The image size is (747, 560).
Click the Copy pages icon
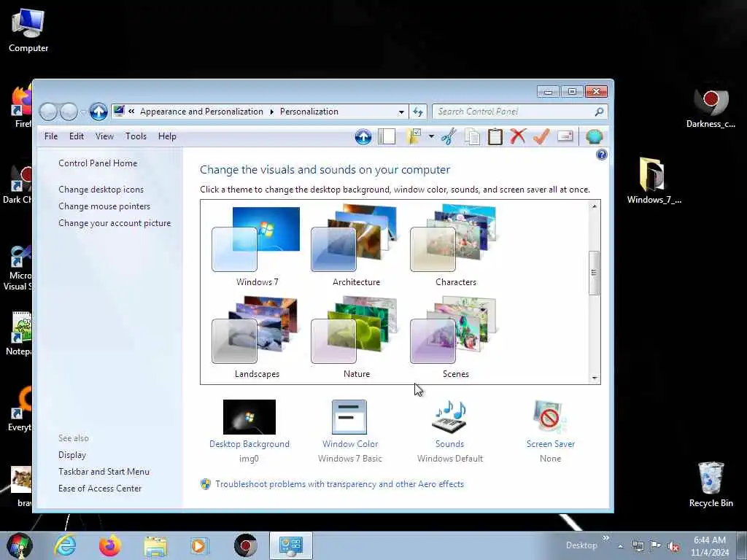[x=472, y=136]
